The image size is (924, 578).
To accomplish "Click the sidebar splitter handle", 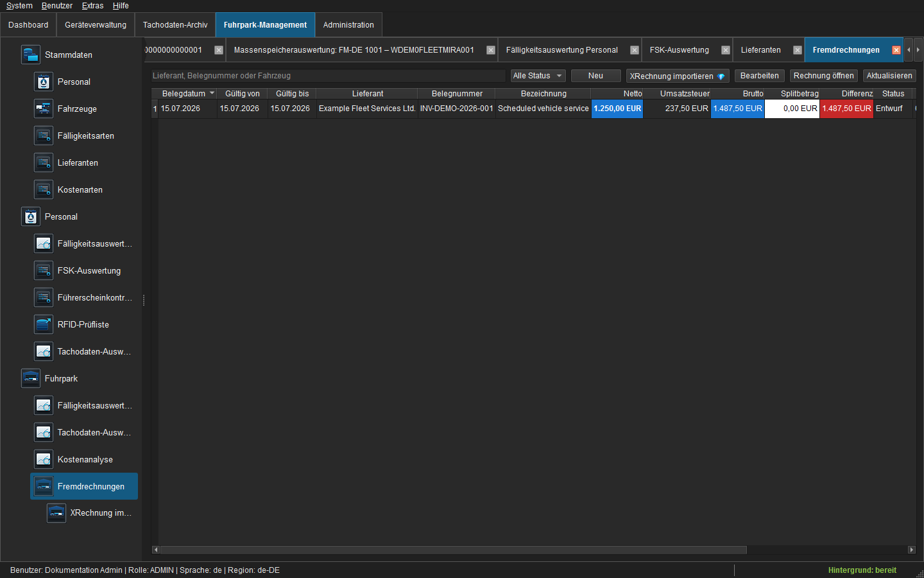I will 144,300.
